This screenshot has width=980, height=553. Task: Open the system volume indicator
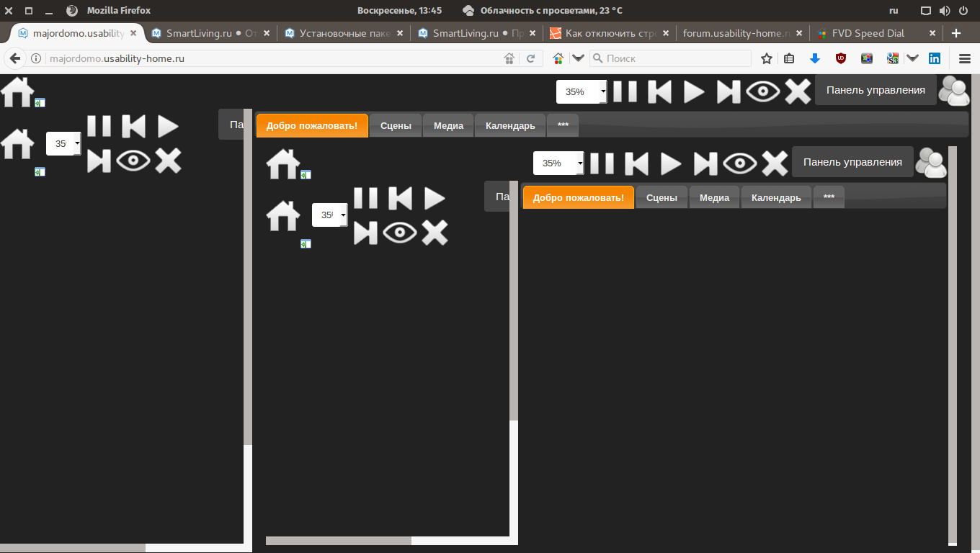tap(945, 11)
